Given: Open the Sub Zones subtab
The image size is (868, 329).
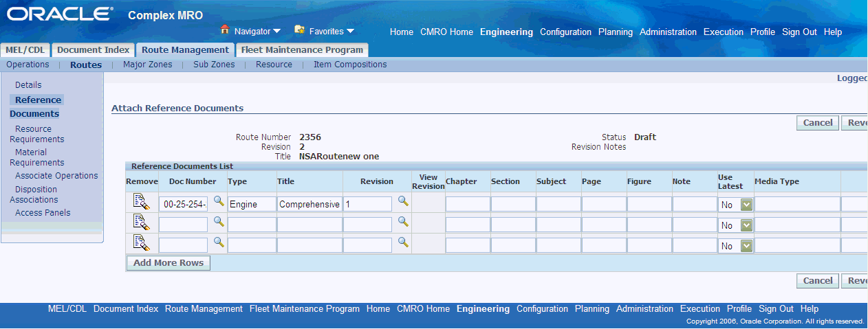Looking at the screenshot, I should tap(214, 65).
